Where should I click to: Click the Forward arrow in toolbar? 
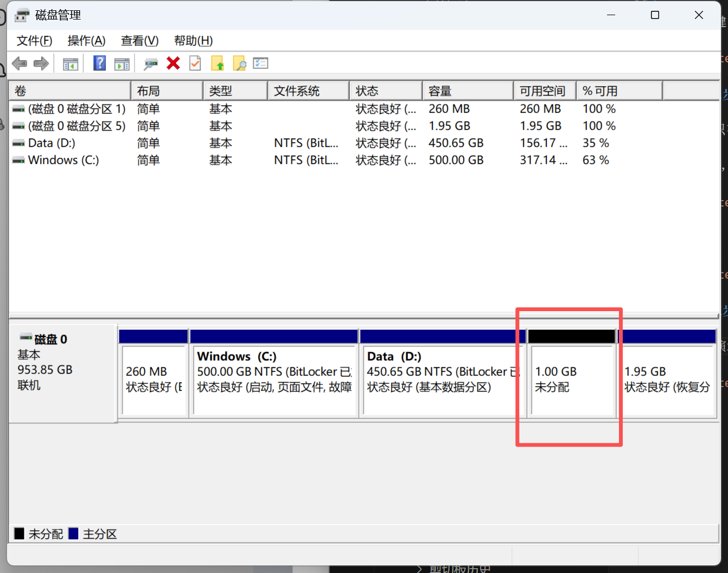pos(41,63)
